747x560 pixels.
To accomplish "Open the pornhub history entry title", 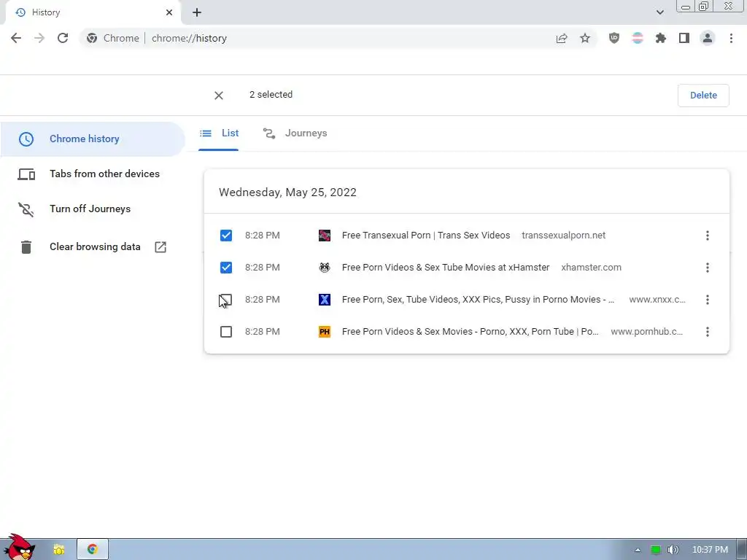I will pos(471,332).
